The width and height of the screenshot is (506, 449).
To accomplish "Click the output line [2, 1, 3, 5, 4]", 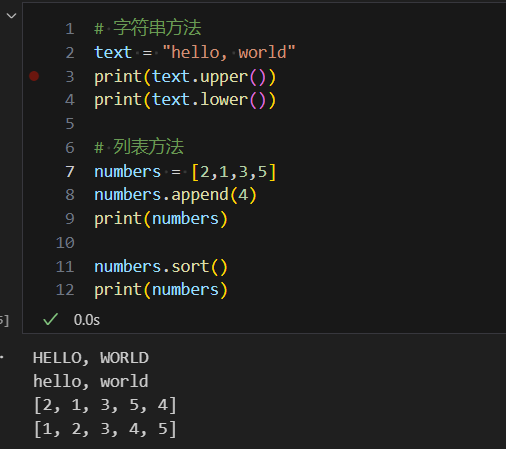I will click(x=105, y=405).
